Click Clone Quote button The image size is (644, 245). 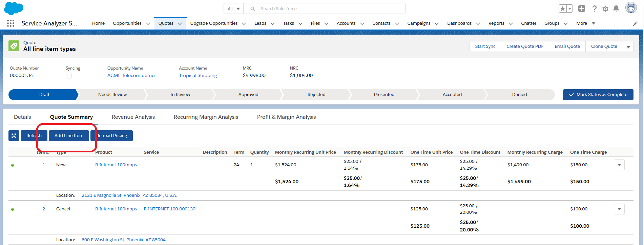pyautogui.click(x=604, y=46)
